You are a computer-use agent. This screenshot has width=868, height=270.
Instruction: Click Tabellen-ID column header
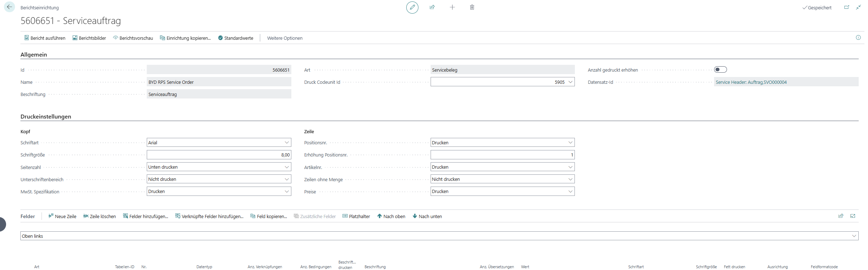pos(125,267)
